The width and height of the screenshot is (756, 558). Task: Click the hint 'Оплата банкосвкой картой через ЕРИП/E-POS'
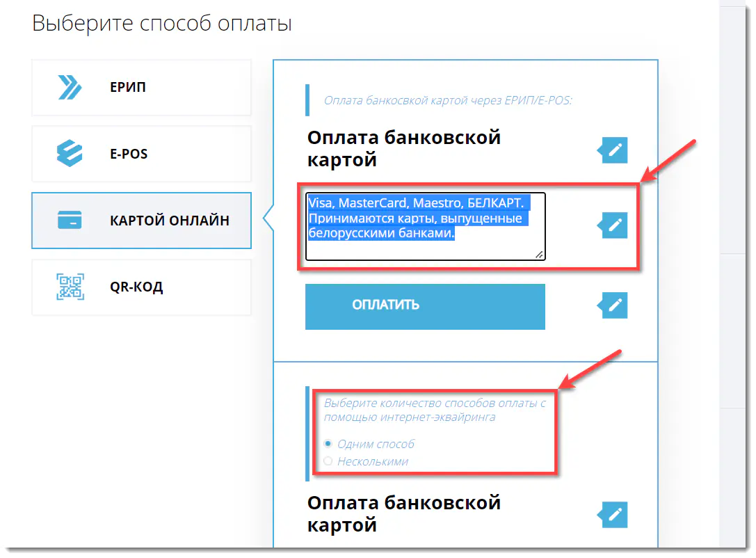[447, 101]
